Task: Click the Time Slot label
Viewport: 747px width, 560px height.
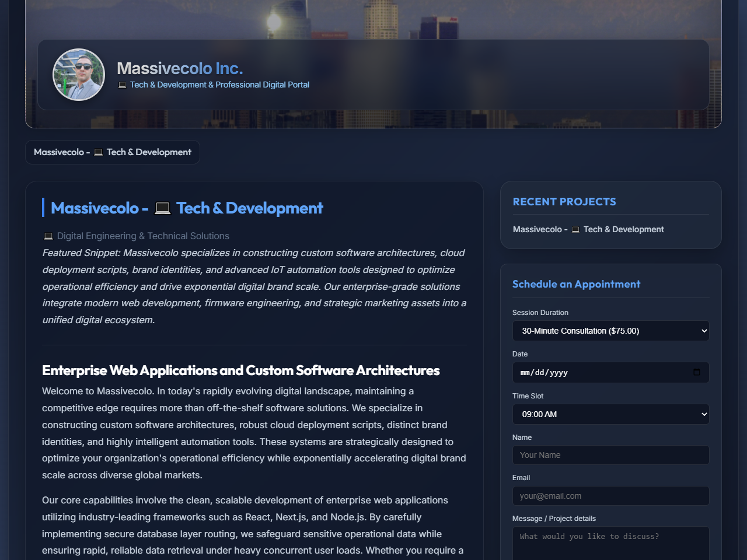Action: (x=528, y=396)
